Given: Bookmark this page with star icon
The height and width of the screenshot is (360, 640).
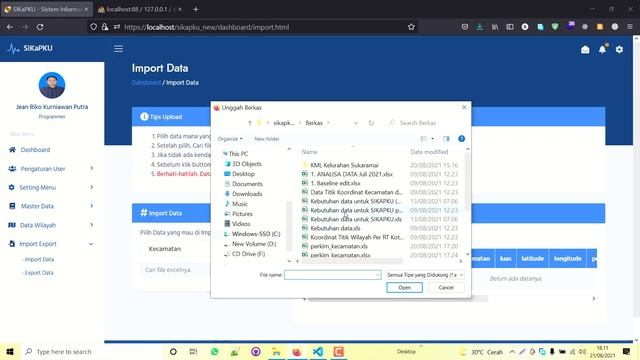Looking at the screenshot, I should coord(411,27).
